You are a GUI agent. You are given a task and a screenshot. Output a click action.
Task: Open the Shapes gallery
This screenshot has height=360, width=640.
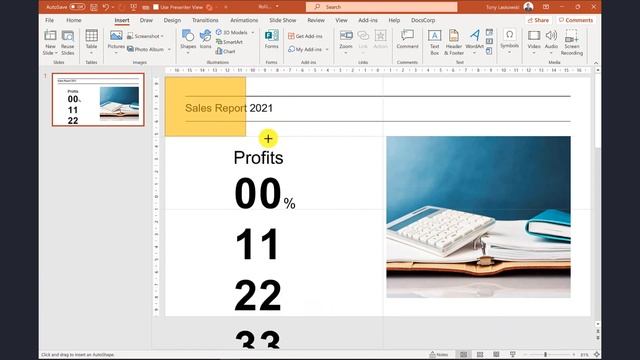[188, 42]
